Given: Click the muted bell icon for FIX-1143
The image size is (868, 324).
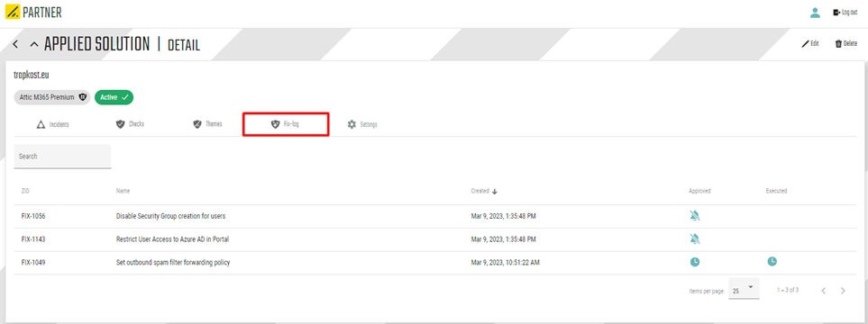Looking at the screenshot, I should (x=695, y=239).
